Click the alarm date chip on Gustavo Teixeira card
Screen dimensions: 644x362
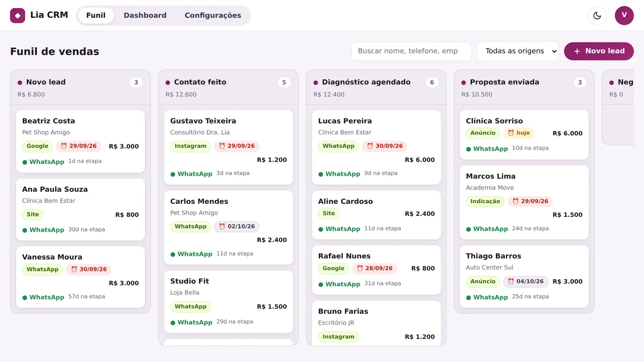coord(237,146)
